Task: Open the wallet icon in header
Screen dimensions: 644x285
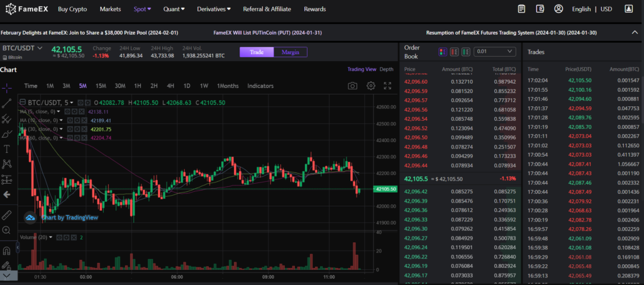Action: tap(540, 9)
